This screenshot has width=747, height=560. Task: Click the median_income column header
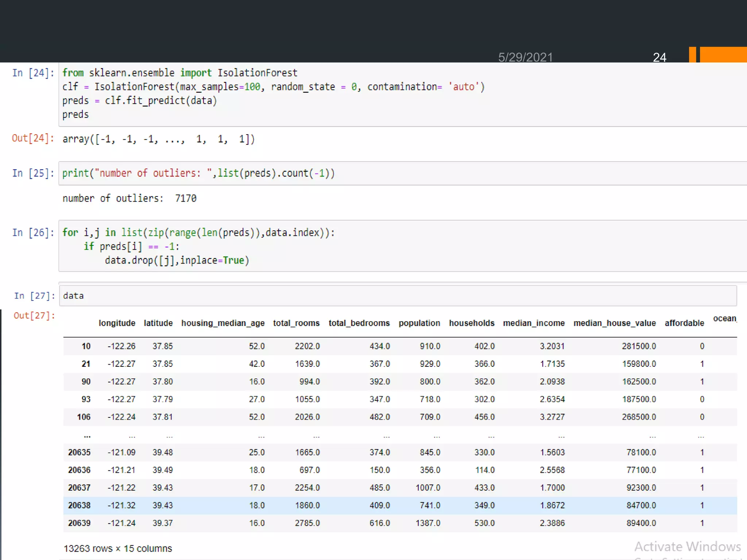[x=534, y=323]
